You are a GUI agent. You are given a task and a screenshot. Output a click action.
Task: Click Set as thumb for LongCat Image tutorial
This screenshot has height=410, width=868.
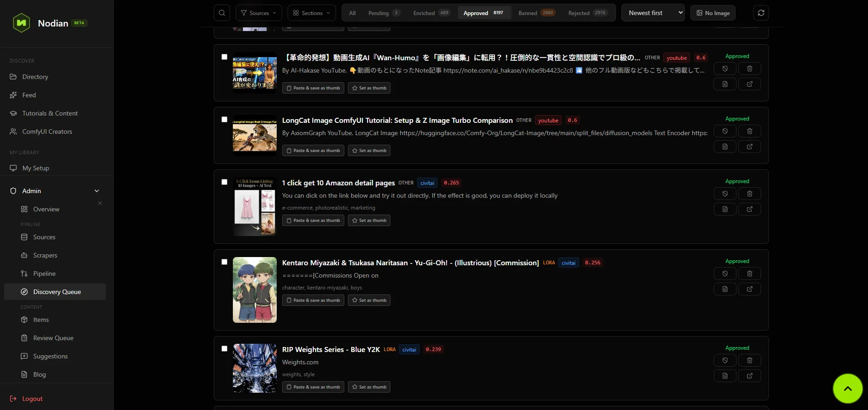[x=369, y=150]
